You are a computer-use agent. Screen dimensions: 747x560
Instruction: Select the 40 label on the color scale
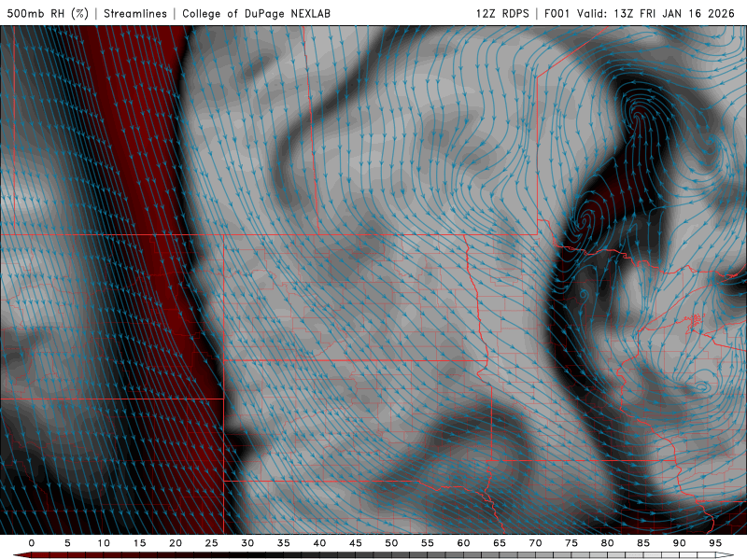[319, 543]
